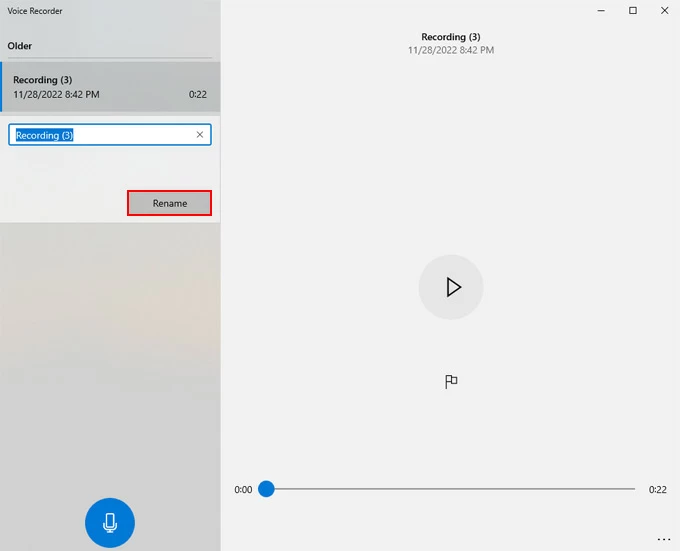
Task: Minimize the Voice Recorder window
Action: pos(603,11)
